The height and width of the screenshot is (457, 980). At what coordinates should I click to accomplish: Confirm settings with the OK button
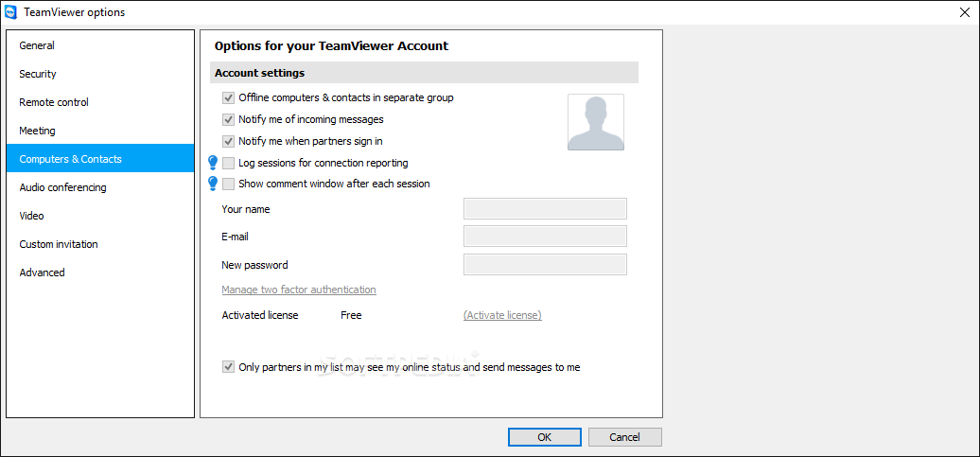[x=544, y=438]
